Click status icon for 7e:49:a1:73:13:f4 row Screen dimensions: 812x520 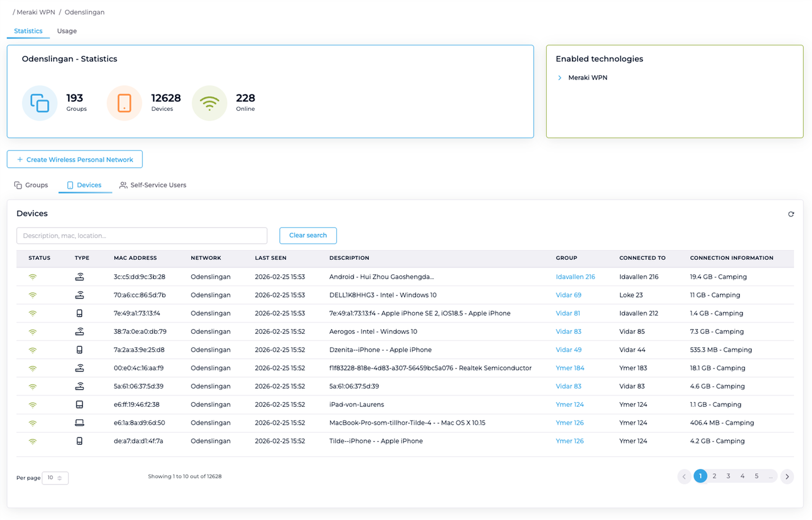32,314
